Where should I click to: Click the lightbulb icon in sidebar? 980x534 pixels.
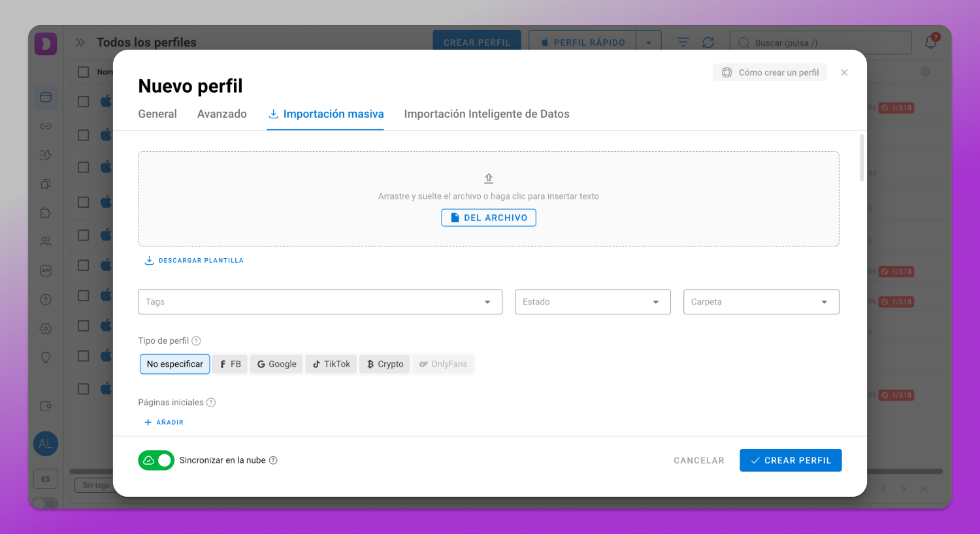click(46, 358)
